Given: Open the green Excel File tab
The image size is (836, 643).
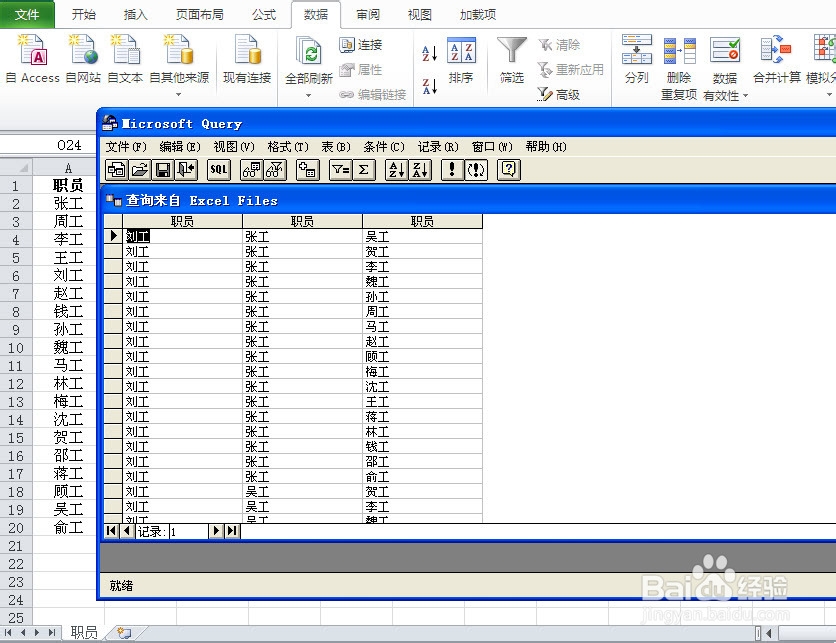Looking at the screenshot, I should (27, 14).
